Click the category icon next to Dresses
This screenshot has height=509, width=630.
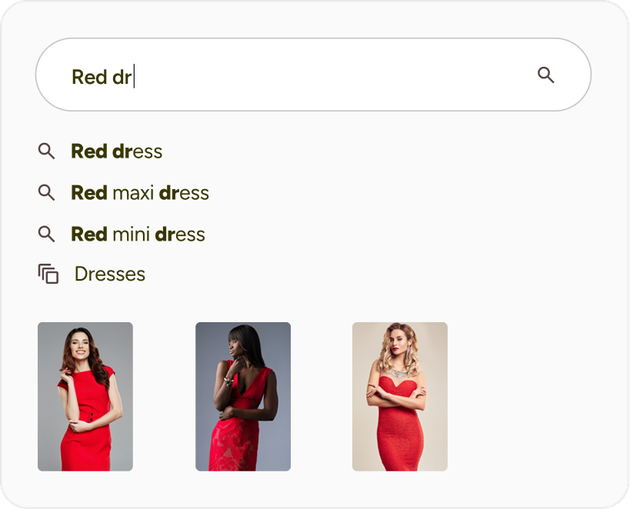point(48,274)
